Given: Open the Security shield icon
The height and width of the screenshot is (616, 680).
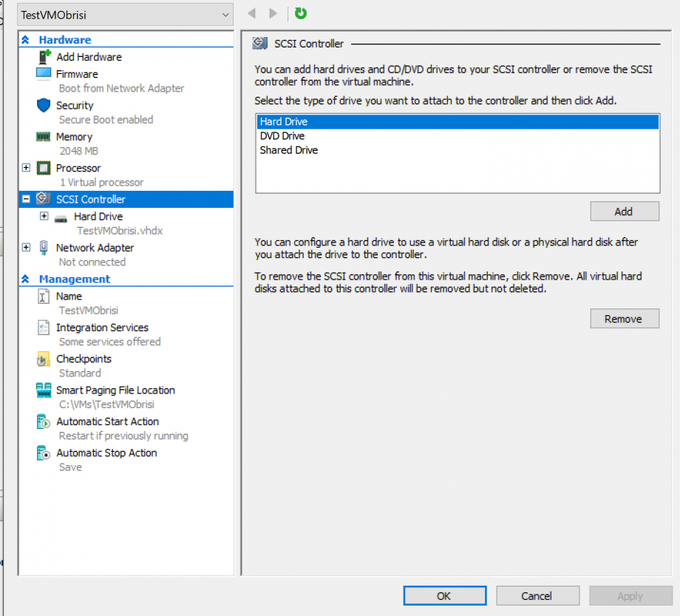Looking at the screenshot, I should pos(44,106).
